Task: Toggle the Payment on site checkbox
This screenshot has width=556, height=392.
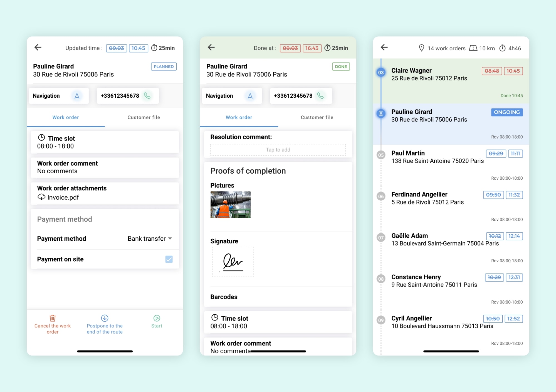Action: tap(169, 259)
